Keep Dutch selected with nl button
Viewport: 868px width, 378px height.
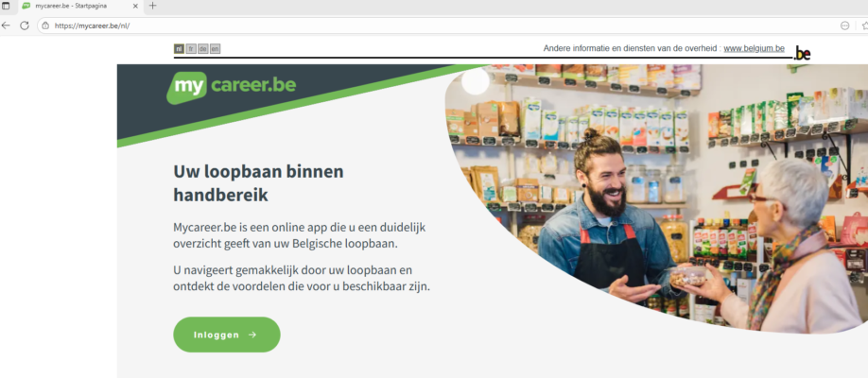[x=179, y=49]
